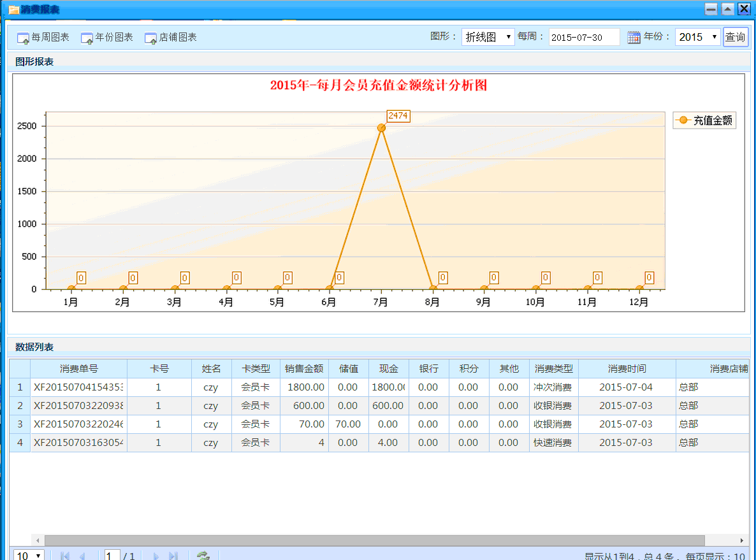Sort by 卡号 column header

[x=159, y=369]
